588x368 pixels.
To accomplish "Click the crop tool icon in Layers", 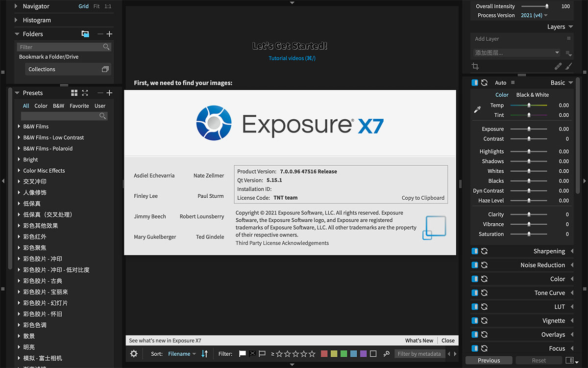I will pyautogui.click(x=475, y=66).
